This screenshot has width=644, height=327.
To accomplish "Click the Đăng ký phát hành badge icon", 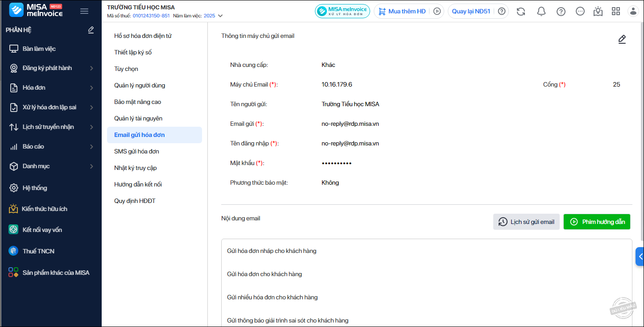I will (x=14, y=68).
